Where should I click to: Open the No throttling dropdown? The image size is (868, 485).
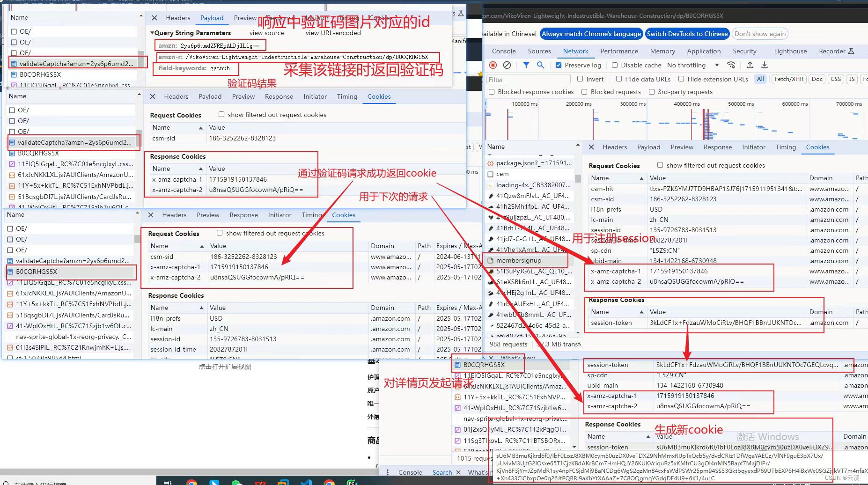[692, 65]
